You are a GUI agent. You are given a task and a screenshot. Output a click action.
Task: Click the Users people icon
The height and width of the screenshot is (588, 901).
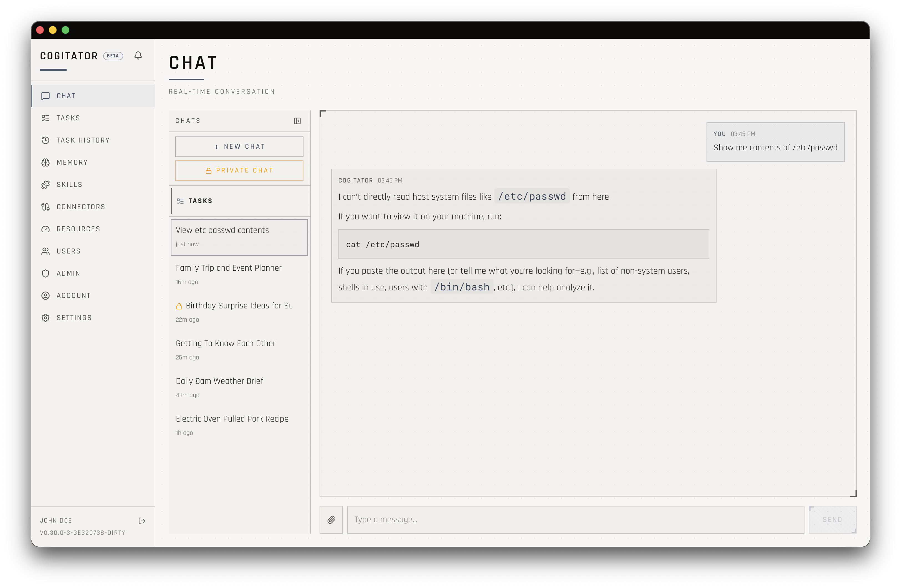click(45, 251)
